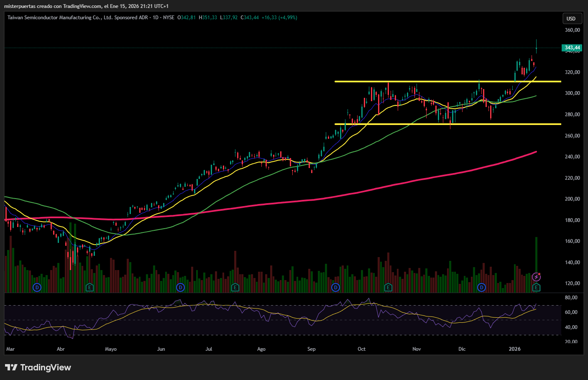Click the Jul label on the time axis
This screenshot has width=588, height=380.
209,349
